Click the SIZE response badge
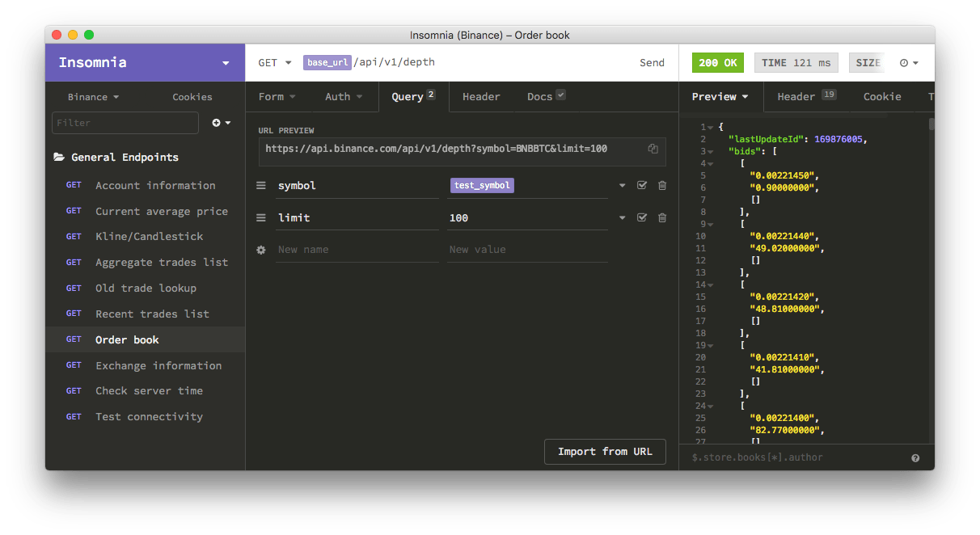 coord(868,63)
